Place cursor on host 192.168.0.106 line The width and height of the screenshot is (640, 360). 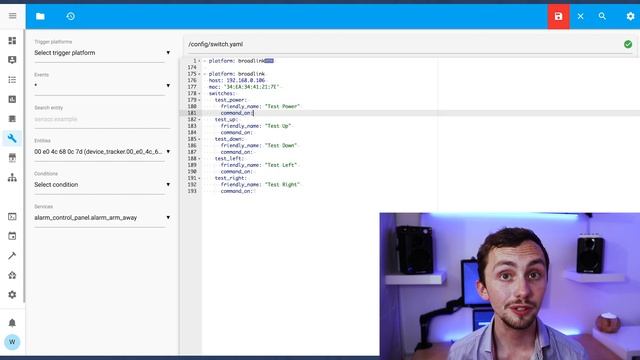(237, 80)
